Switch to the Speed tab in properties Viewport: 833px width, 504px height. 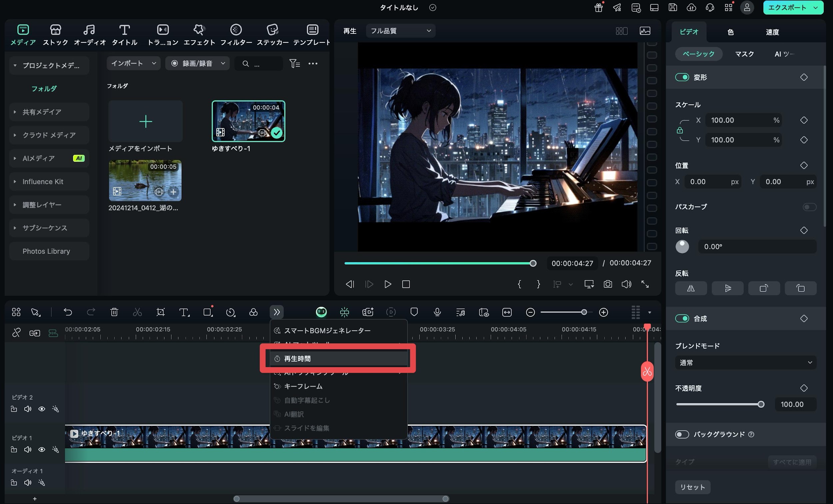point(772,32)
